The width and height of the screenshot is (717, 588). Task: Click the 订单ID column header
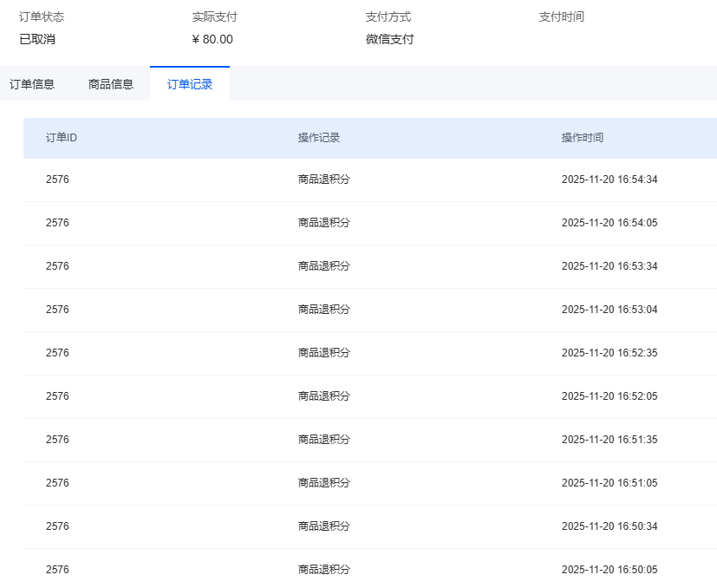pyautogui.click(x=62, y=138)
